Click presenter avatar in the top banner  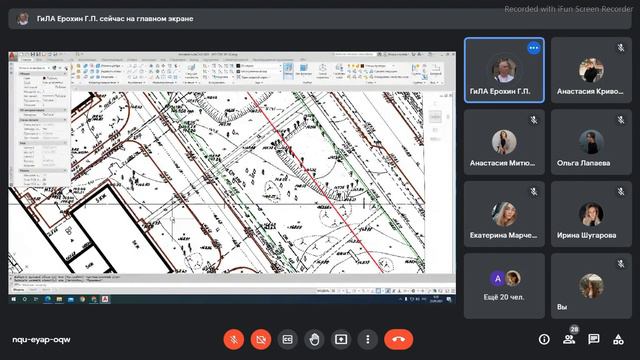[23, 19]
